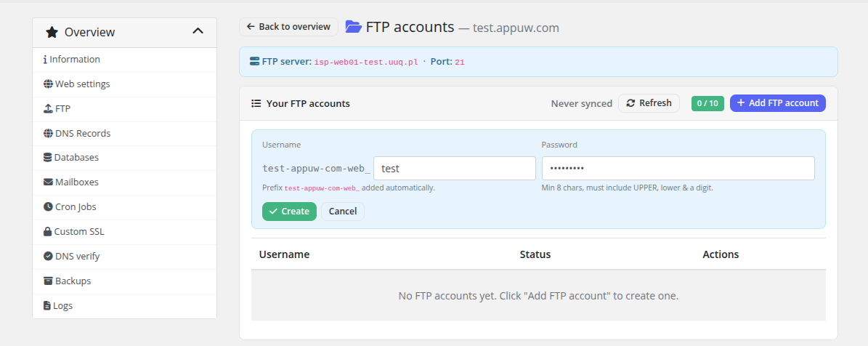Open Backups in sidebar
The height and width of the screenshot is (346, 868).
coord(124,281)
